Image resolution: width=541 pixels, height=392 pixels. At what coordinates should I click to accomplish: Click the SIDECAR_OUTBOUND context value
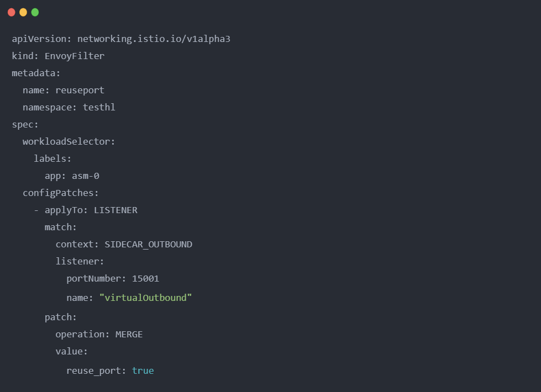coord(148,244)
